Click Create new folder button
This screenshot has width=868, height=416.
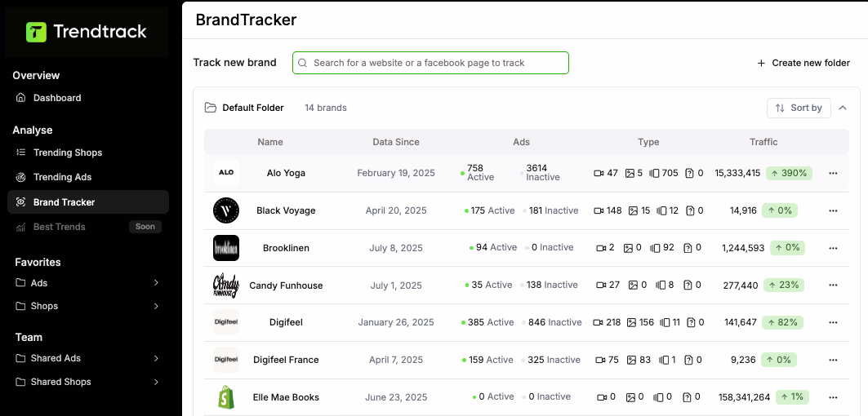pyautogui.click(x=803, y=63)
